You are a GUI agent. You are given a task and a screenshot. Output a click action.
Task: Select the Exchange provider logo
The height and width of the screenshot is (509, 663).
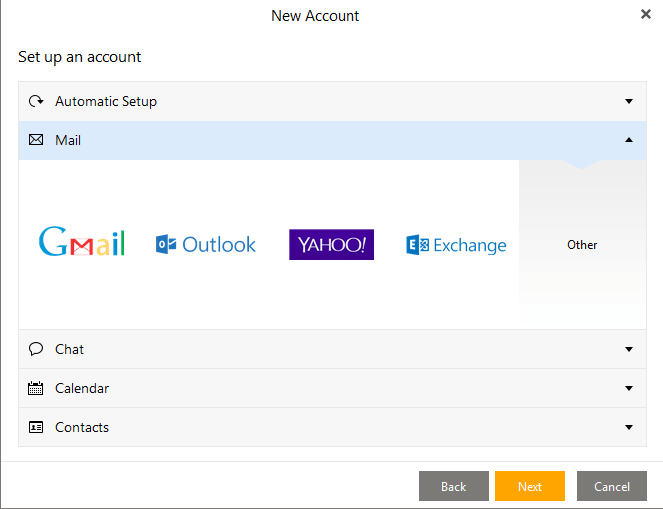(x=456, y=245)
